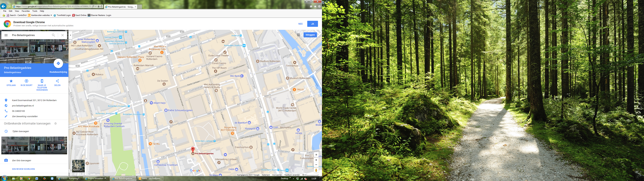
Task: Open the Edit menu
Action: pyautogui.click(x=11, y=11)
